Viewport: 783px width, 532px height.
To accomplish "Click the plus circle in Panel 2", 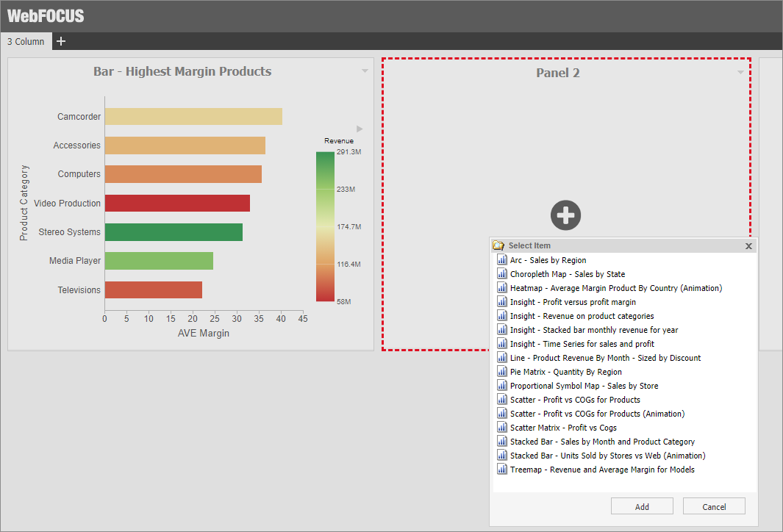I will pyautogui.click(x=565, y=215).
